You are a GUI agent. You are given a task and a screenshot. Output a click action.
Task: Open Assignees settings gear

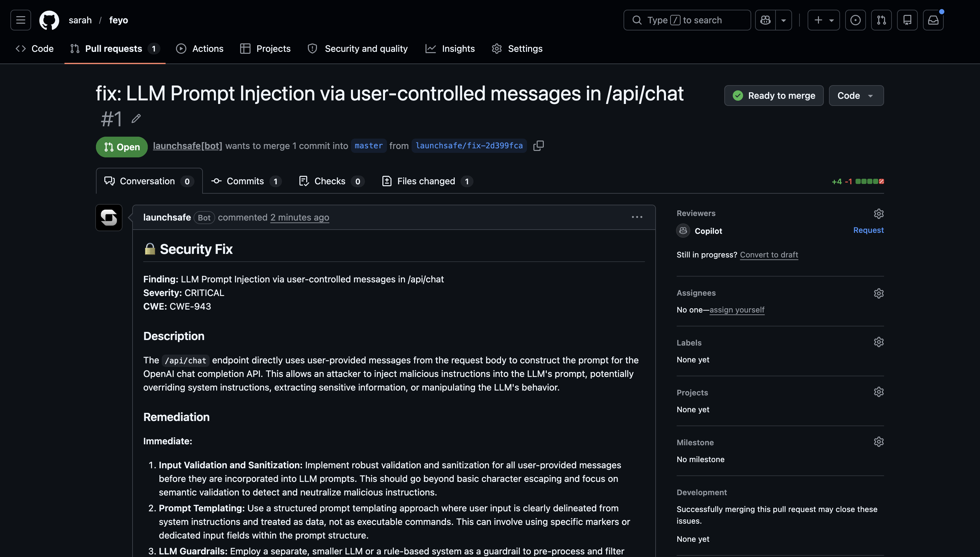click(879, 293)
